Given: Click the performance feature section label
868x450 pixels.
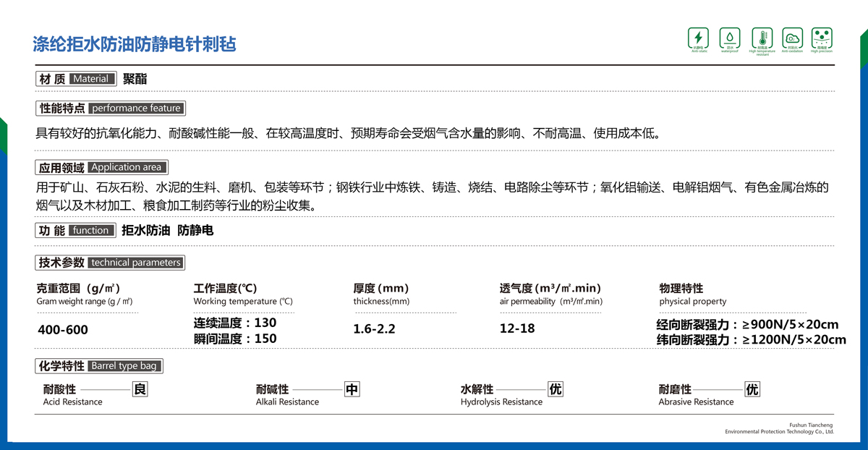Looking at the screenshot, I should click(111, 109).
